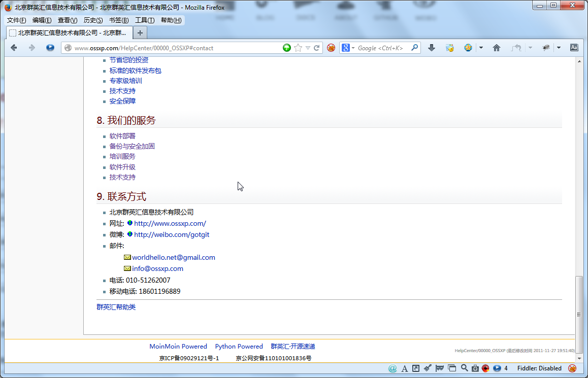Open the 软件升级 link
Image resolution: width=588 pixels, height=378 pixels.
[x=122, y=167]
